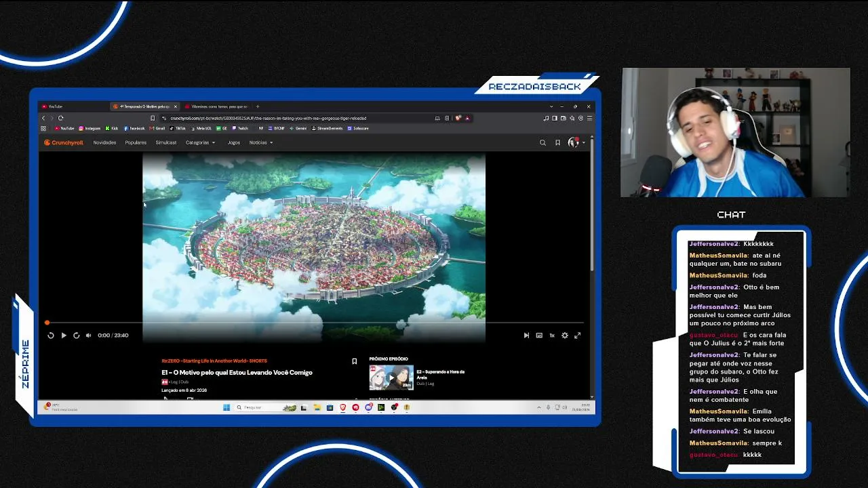Open Crunchyroll search magnifier icon

tap(542, 142)
